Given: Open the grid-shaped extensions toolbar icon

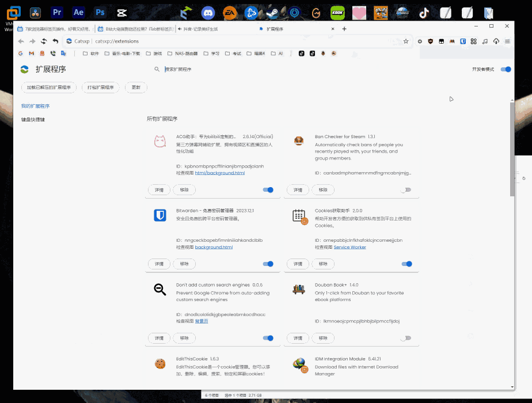Looking at the screenshot, I should click(x=474, y=41).
